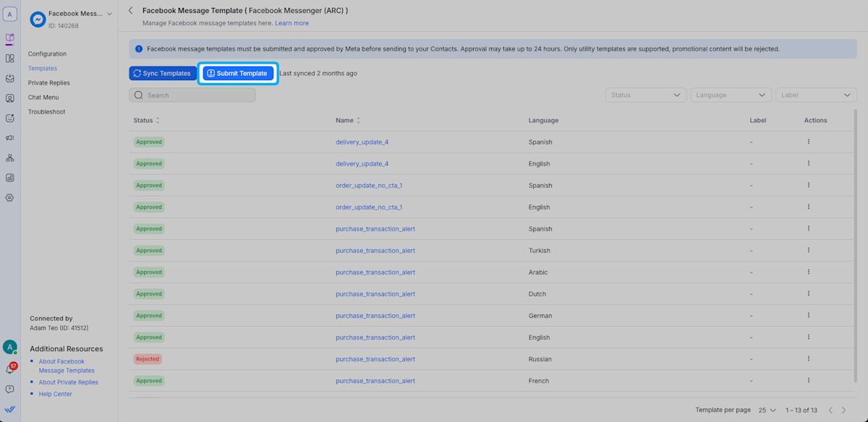This screenshot has width=868, height=422.
Task: Focus the template Search field
Action: pos(192,95)
